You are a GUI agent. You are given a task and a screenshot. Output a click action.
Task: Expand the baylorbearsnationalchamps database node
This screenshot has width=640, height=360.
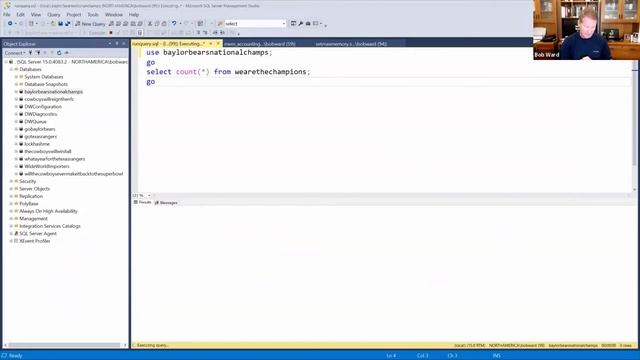pos(16,92)
